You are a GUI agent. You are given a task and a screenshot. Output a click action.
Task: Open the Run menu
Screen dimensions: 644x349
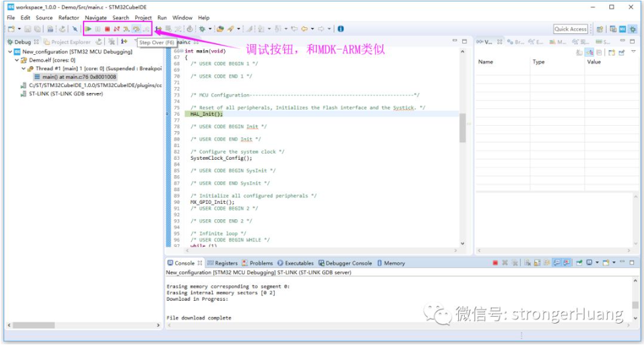click(x=163, y=17)
